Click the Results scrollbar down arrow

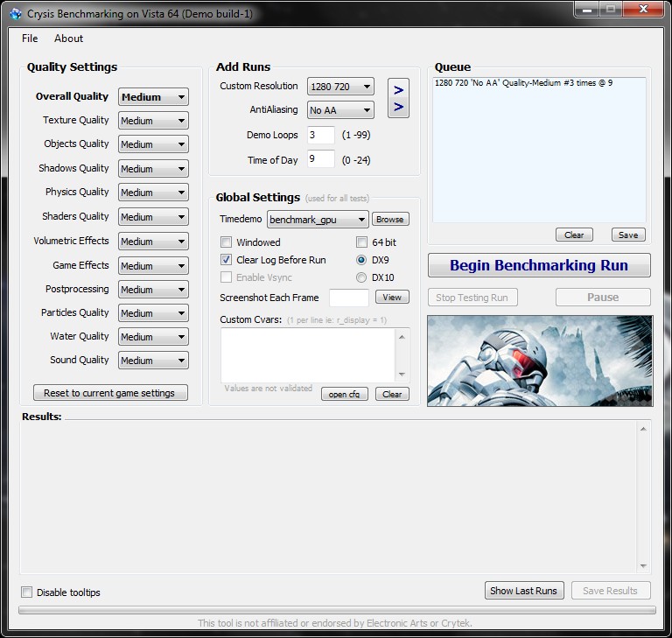coord(643,566)
